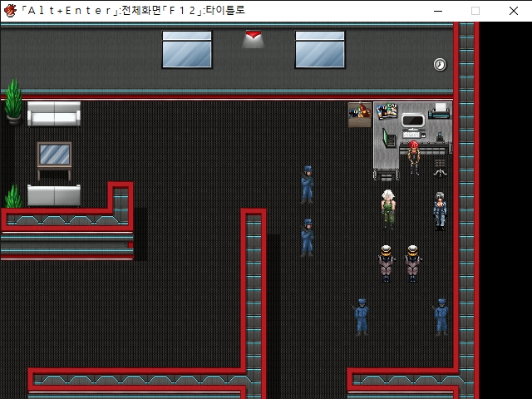532x399 pixels.
Task: Click the gray-haired woman in blue uniform
Action: [x=440, y=211]
